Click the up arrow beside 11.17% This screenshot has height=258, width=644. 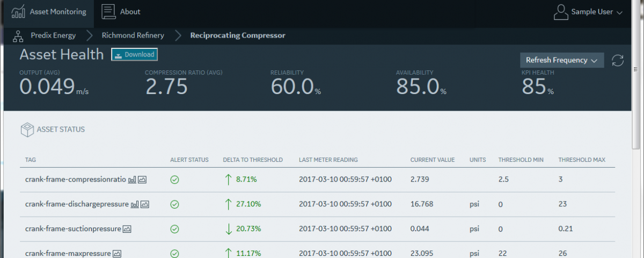pos(228,253)
